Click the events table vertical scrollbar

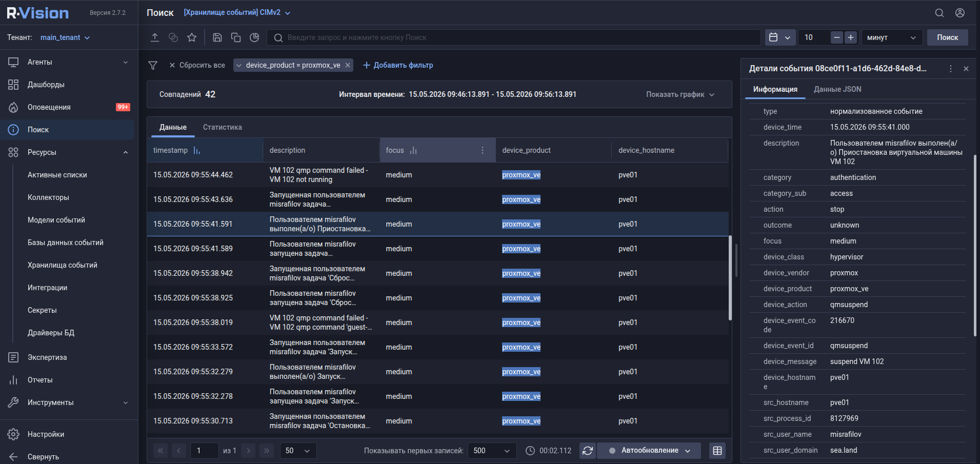(730, 278)
